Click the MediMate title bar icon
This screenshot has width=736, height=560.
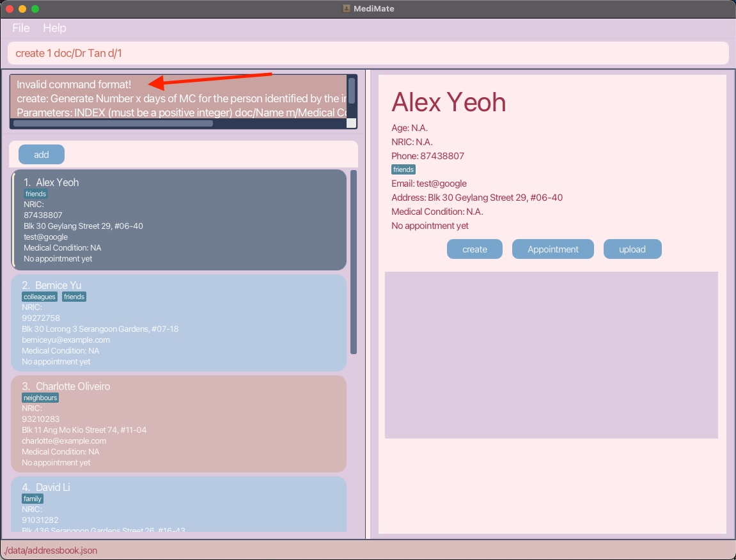[347, 8]
